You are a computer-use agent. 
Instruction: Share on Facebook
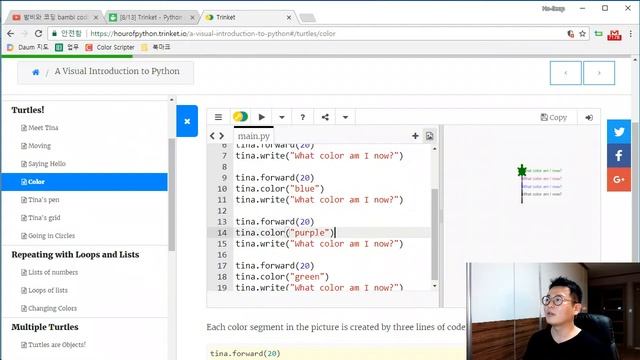point(619,156)
